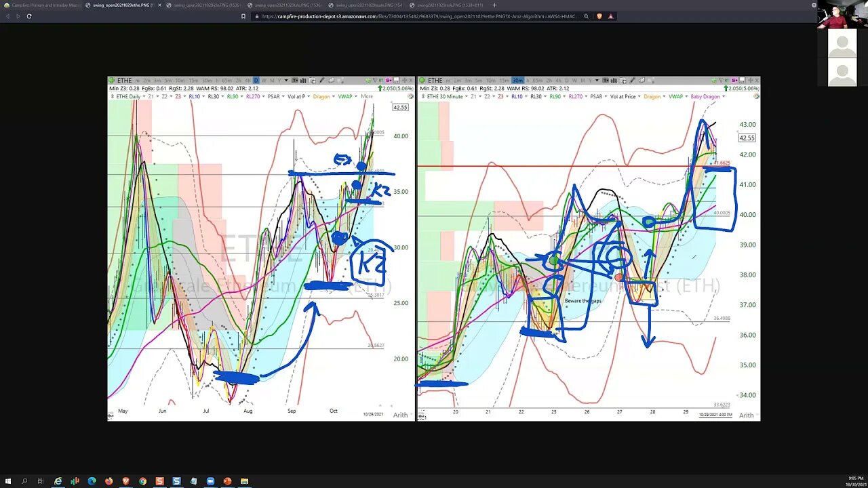Open Vol at Price dropdown in right chart
The image size is (868, 488).
pos(639,96)
